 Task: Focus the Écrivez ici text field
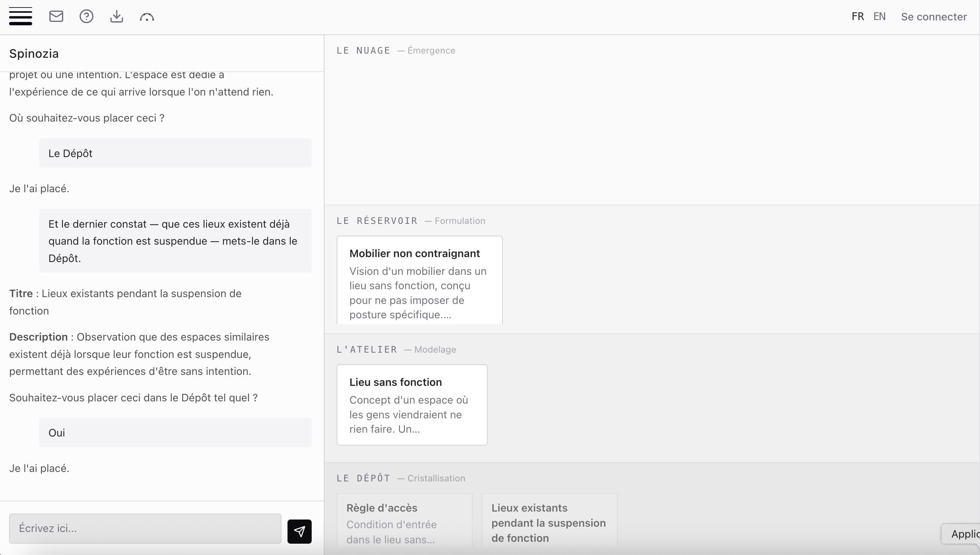tap(145, 528)
